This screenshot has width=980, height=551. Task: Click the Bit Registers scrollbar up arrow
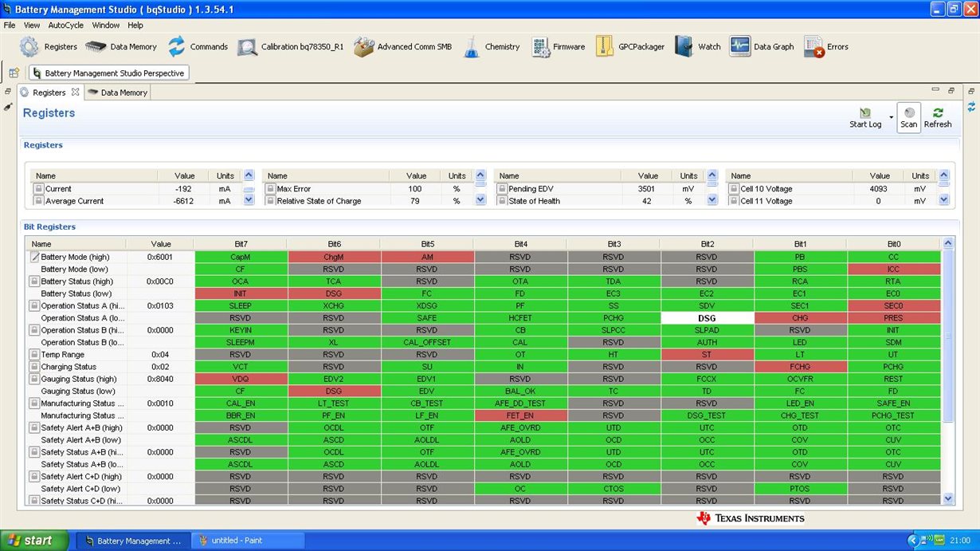point(948,243)
